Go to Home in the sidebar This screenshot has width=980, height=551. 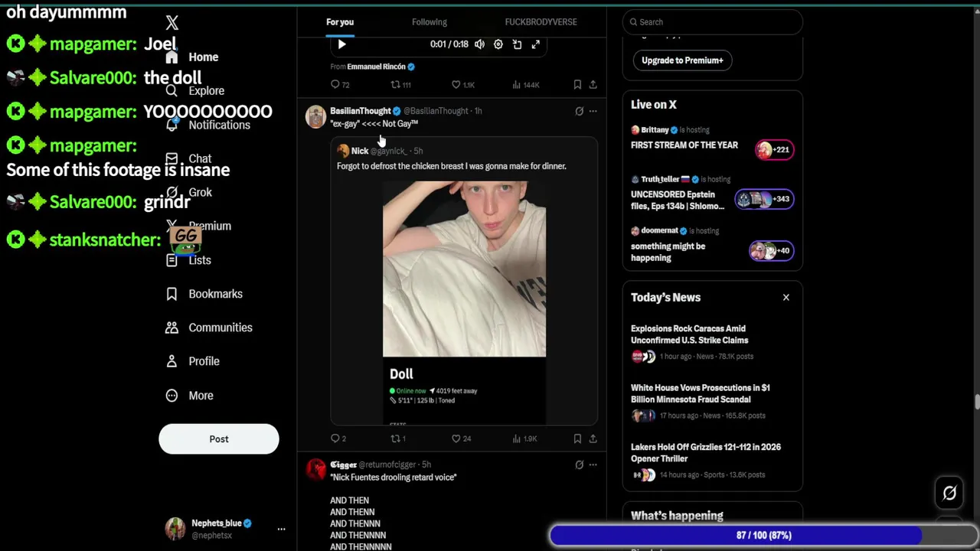[193, 57]
